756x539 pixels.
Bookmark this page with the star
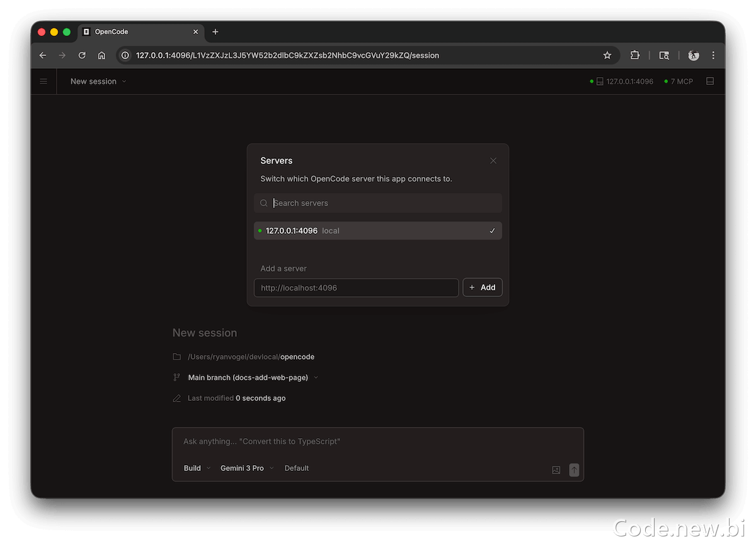pyautogui.click(x=607, y=55)
